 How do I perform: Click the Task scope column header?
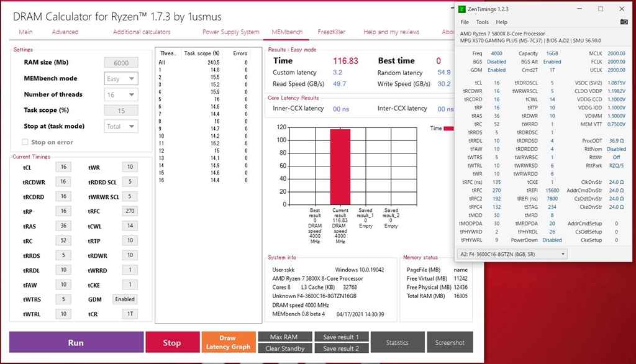[x=202, y=53]
